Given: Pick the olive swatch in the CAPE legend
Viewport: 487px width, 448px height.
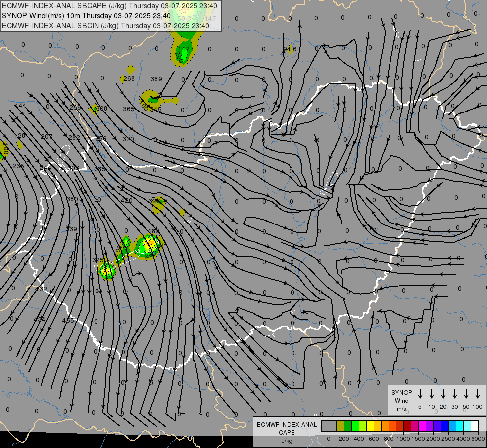Looking at the screenshot, I should [340, 426].
